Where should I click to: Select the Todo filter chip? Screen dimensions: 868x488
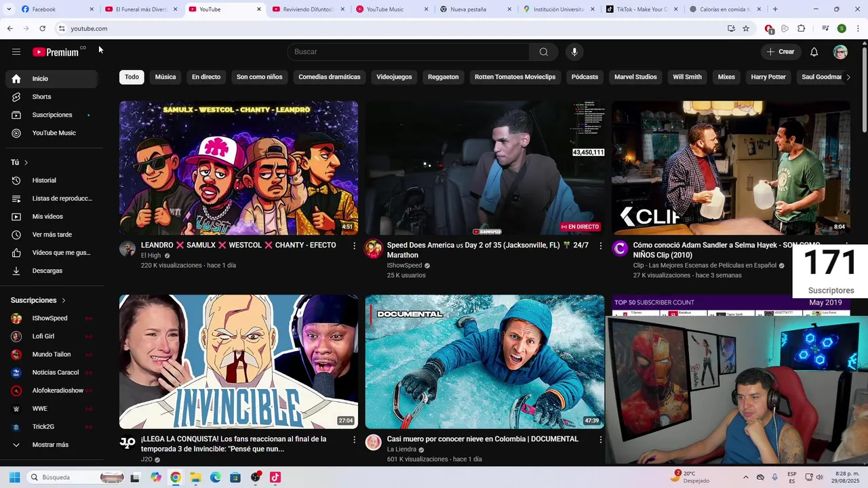[132, 77]
